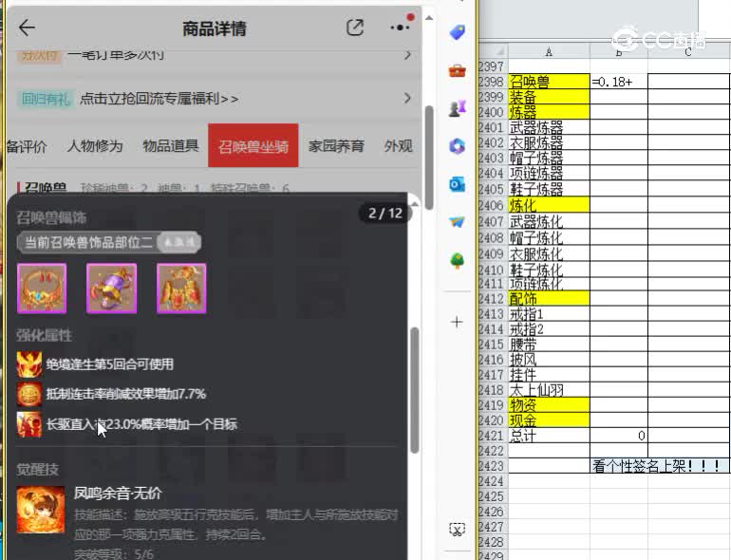Image resolution: width=731 pixels, height=560 pixels.
Task: Select the purple bell accessory thumbnail
Action: pos(111,289)
